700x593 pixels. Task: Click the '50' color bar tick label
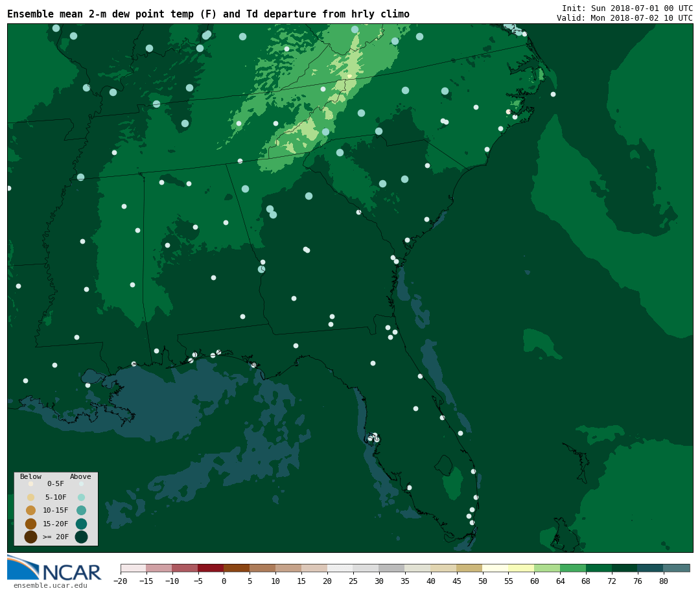click(483, 581)
